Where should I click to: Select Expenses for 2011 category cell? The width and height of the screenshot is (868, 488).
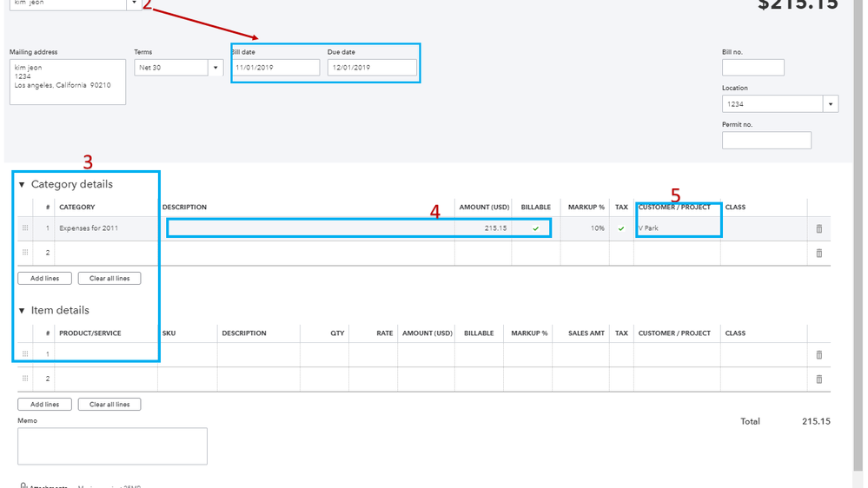point(106,228)
